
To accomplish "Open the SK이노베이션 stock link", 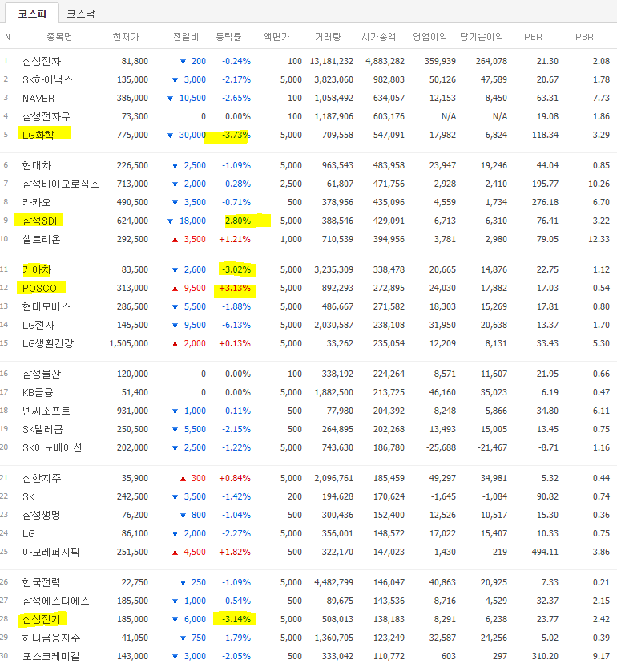I will tap(52, 447).
